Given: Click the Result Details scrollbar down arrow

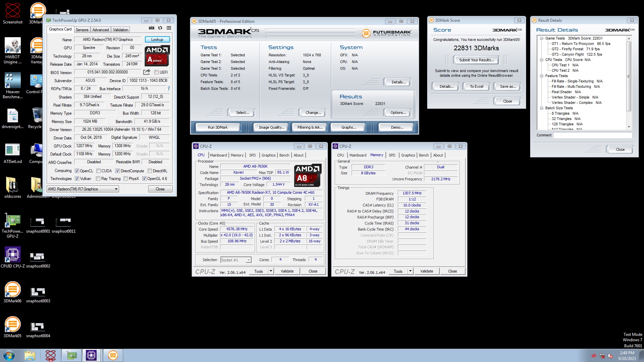Looking at the screenshot, I should pos(629,127).
